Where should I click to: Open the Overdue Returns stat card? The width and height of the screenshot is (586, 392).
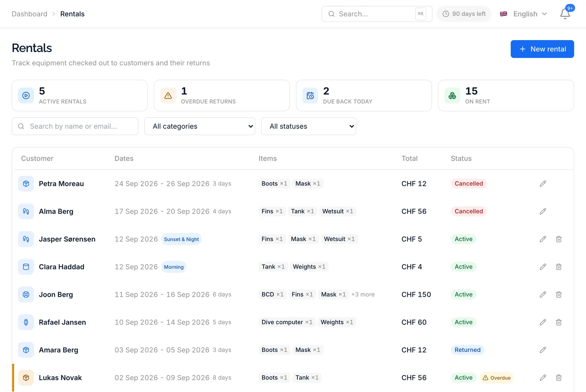pyautogui.click(x=222, y=96)
